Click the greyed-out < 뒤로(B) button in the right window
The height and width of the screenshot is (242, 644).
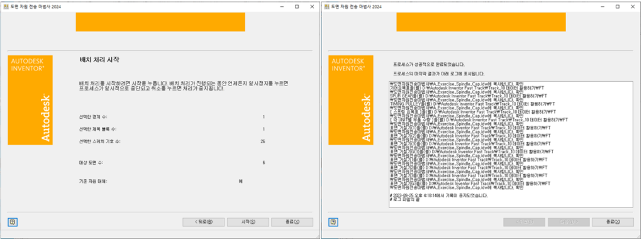tap(524, 222)
